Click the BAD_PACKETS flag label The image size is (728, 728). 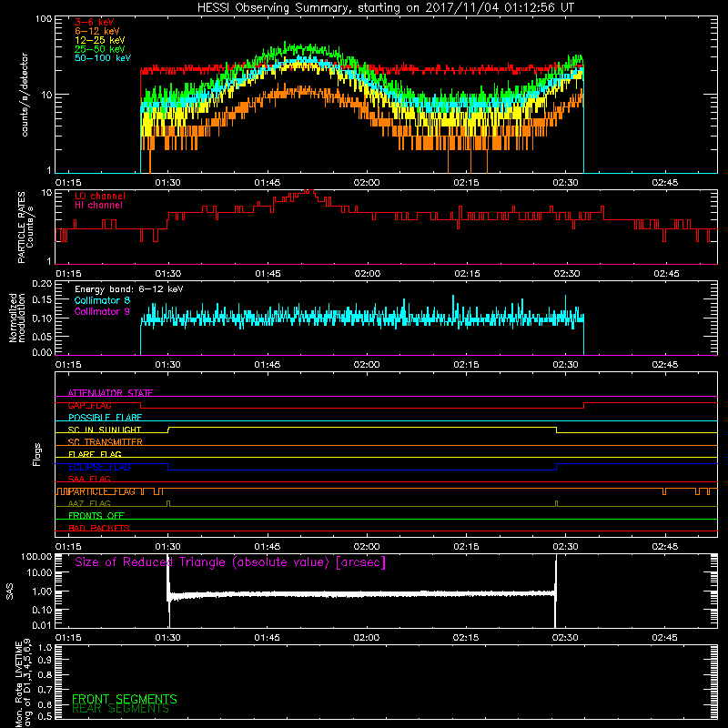click(99, 528)
